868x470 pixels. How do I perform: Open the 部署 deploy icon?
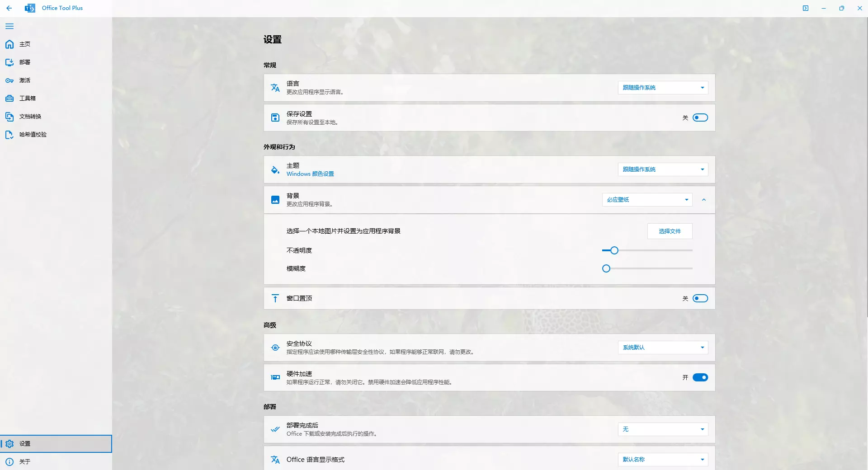coord(9,62)
